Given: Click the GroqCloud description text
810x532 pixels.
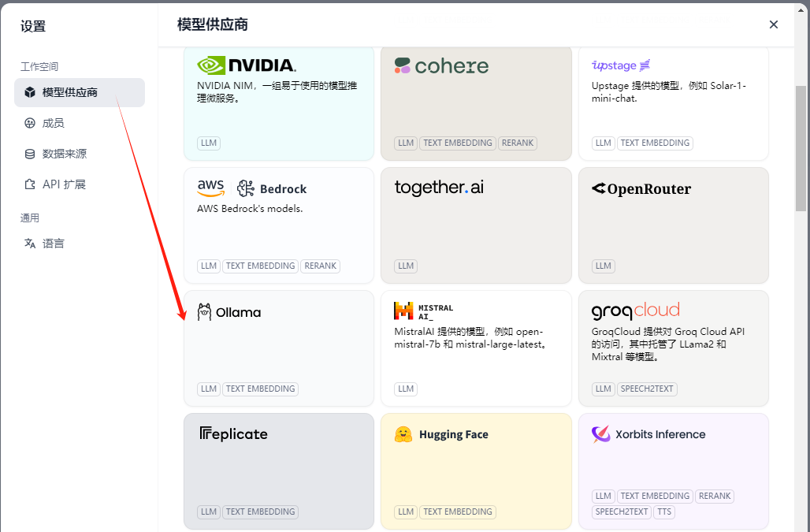Looking at the screenshot, I should coord(668,344).
